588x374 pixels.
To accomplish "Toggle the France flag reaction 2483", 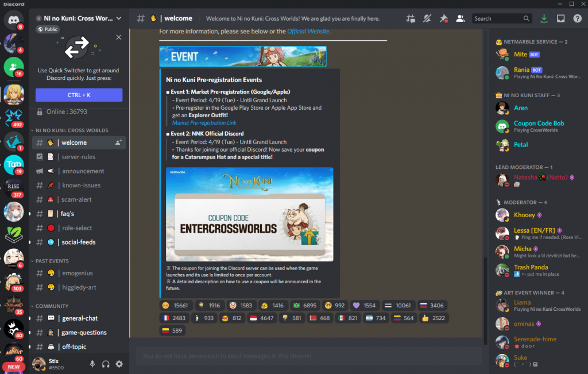I will pyautogui.click(x=174, y=318).
